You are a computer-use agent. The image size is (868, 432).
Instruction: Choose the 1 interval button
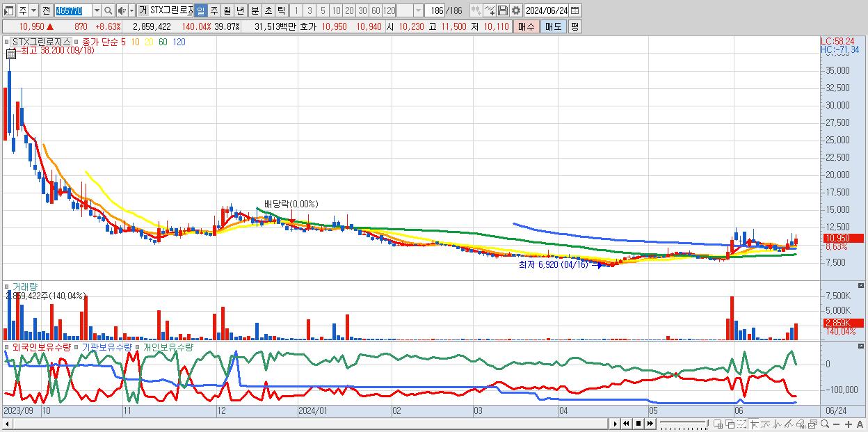pos(296,10)
